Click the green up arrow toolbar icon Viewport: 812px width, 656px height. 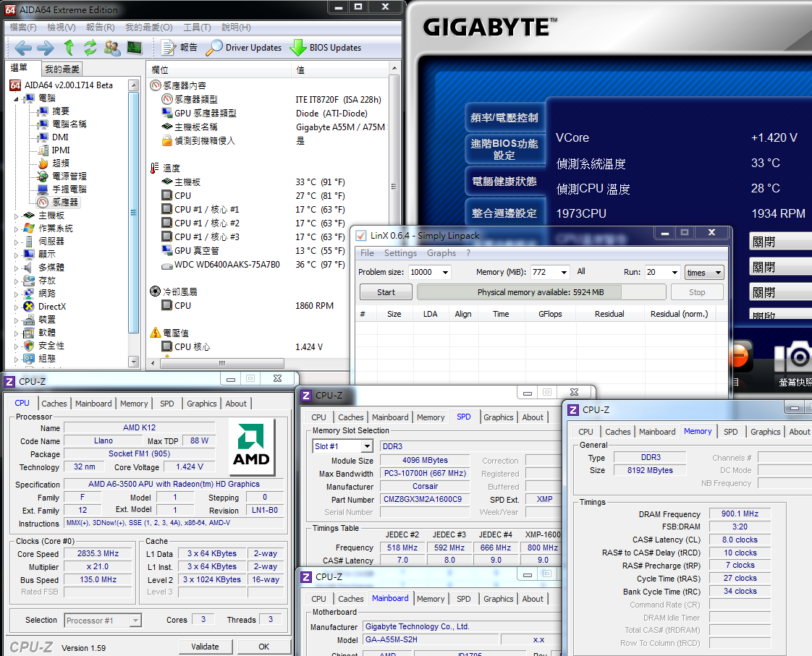coord(69,48)
